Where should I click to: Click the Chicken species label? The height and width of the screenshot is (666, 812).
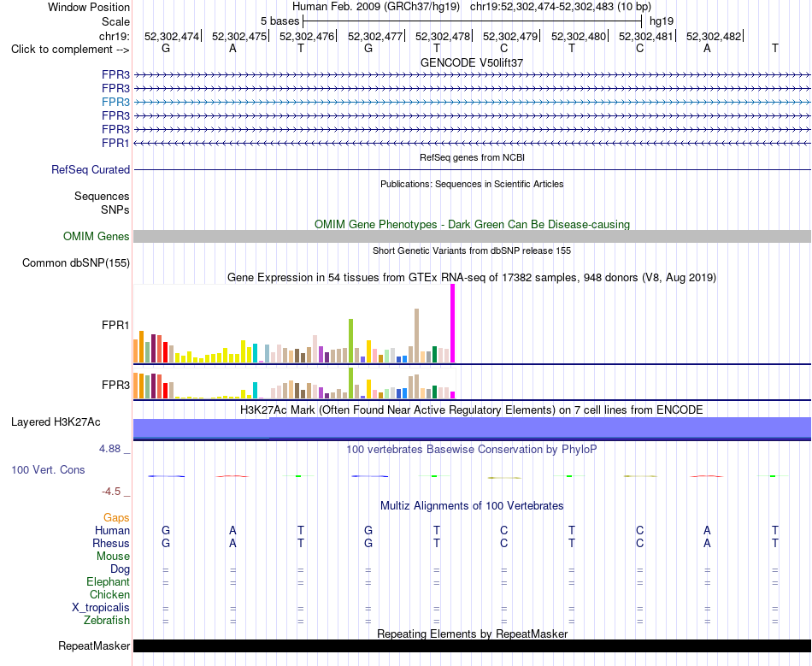click(x=109, y=594)
